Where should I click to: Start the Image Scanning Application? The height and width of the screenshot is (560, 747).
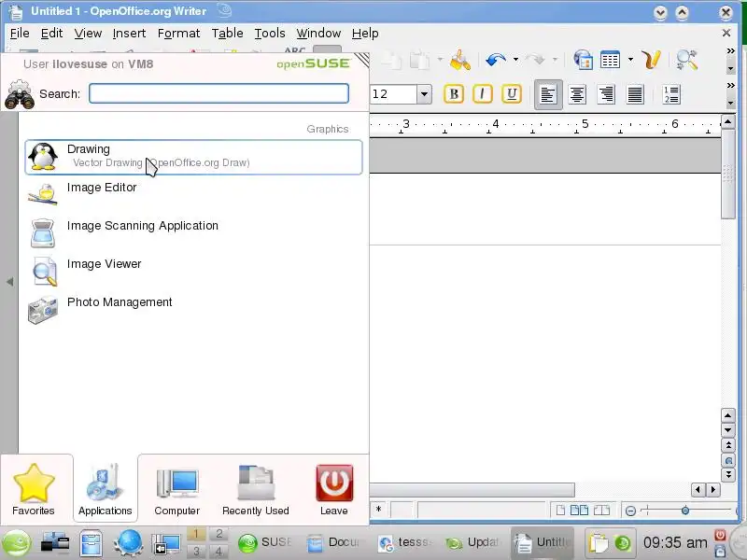pyautogui.click(x=193, y=233)
